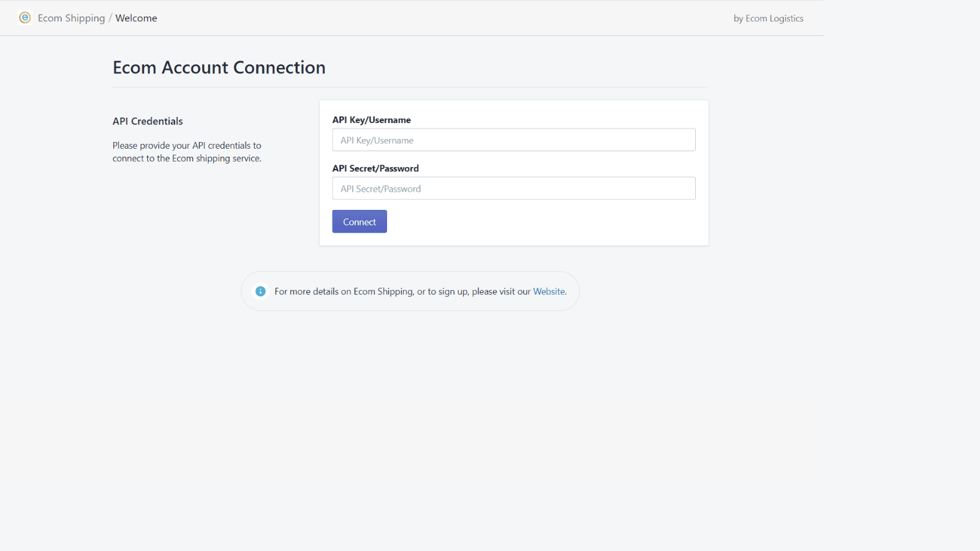Open the Website hyperlink to sign up
980x551 pixels.
(548, 291)
